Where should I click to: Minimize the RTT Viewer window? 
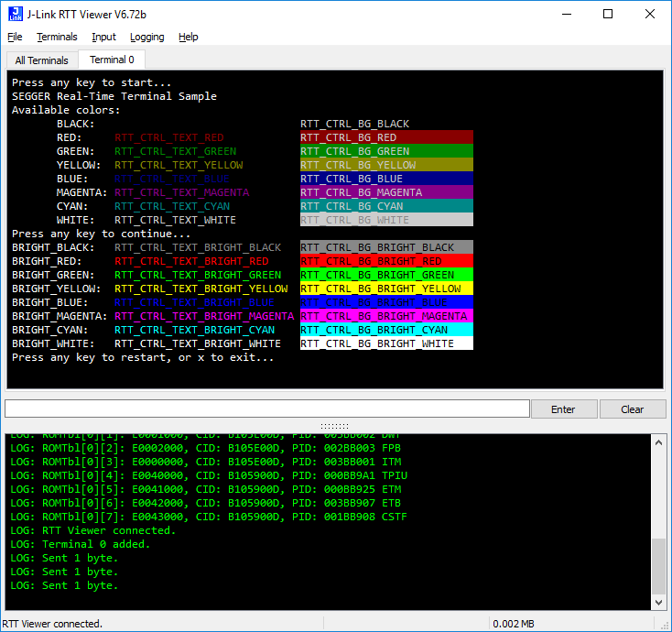(566, 14)
